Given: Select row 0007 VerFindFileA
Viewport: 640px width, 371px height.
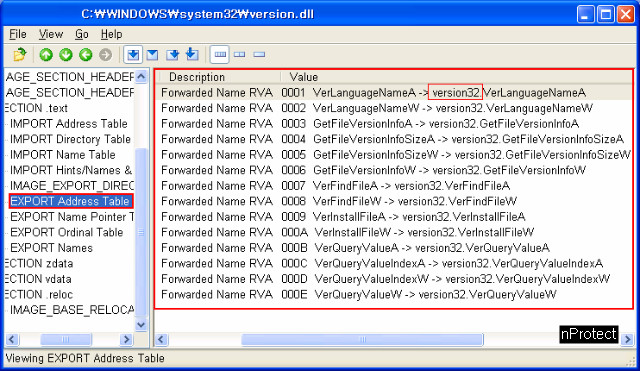Looking at the screenshot, I should pyautogui.click(x=394, y=186).
